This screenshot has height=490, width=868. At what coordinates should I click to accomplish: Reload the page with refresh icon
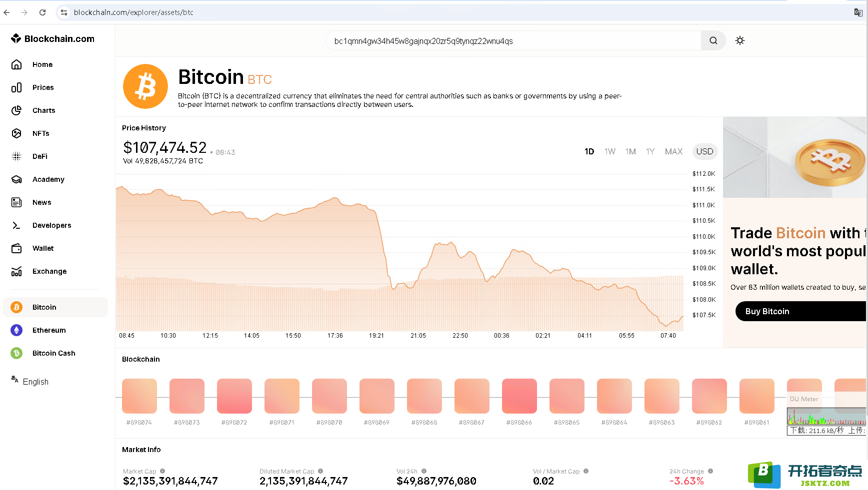[42, 12]
